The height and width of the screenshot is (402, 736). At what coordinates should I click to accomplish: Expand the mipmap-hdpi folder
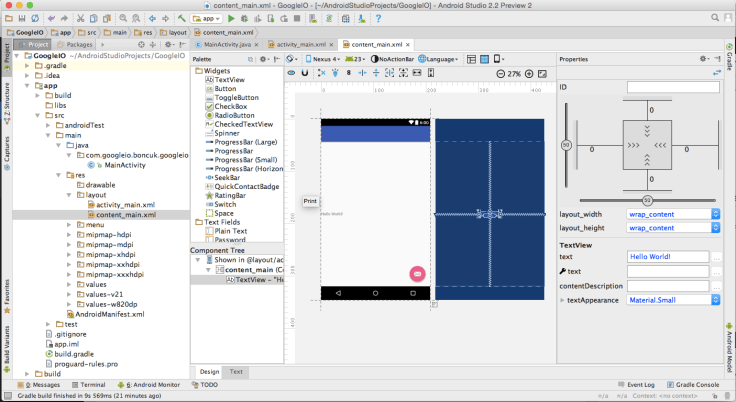point(69,234)
